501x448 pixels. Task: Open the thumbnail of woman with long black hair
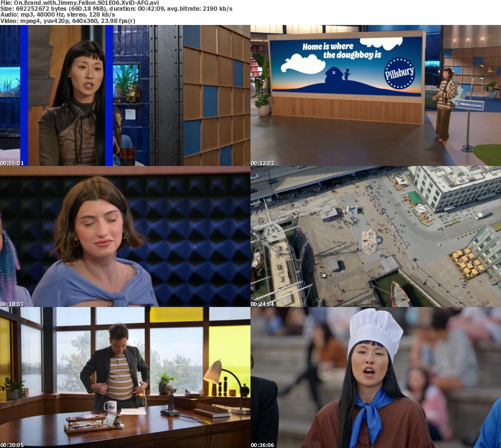(125, 95)
